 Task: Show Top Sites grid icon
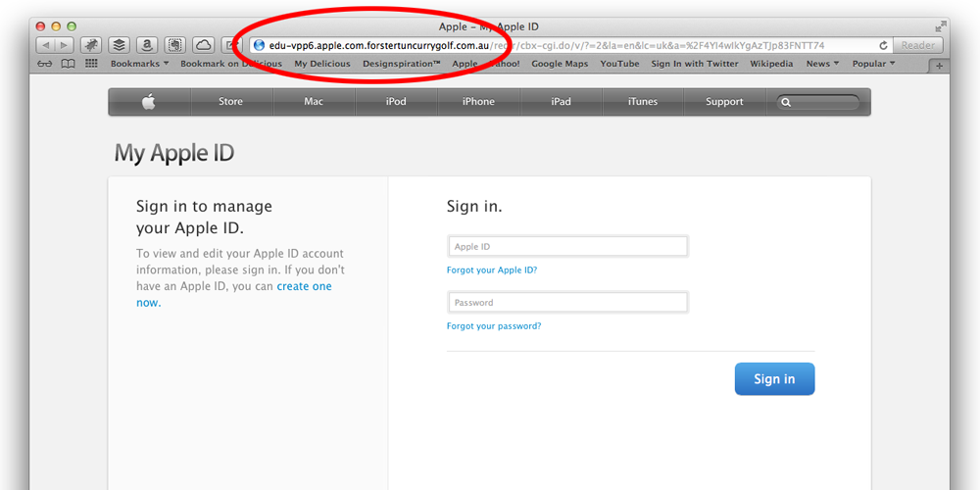(91, 64)
